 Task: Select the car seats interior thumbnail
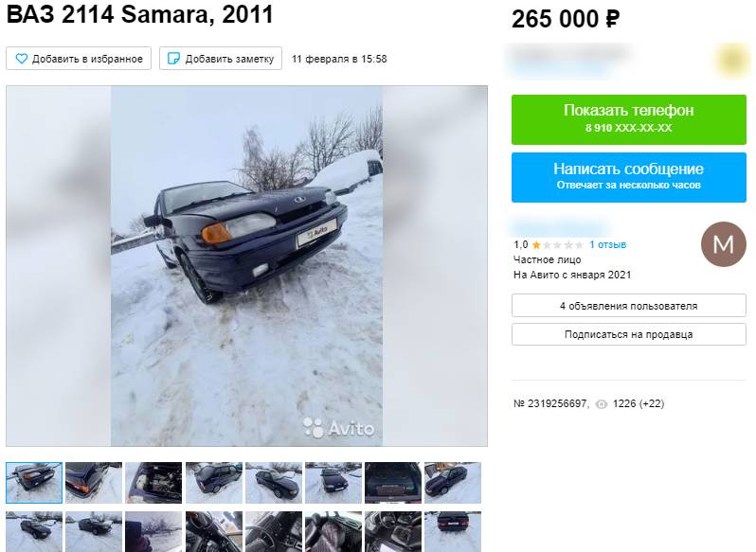[x=333, y=532]
